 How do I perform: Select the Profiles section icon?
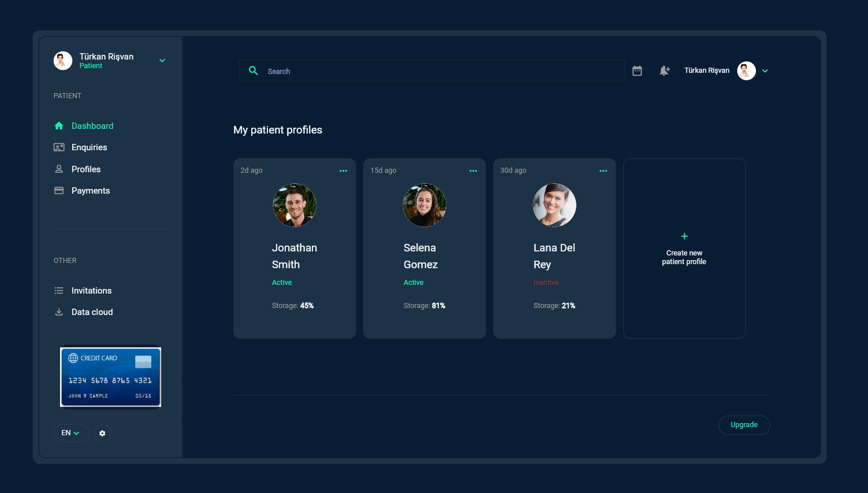coord(58,169)
